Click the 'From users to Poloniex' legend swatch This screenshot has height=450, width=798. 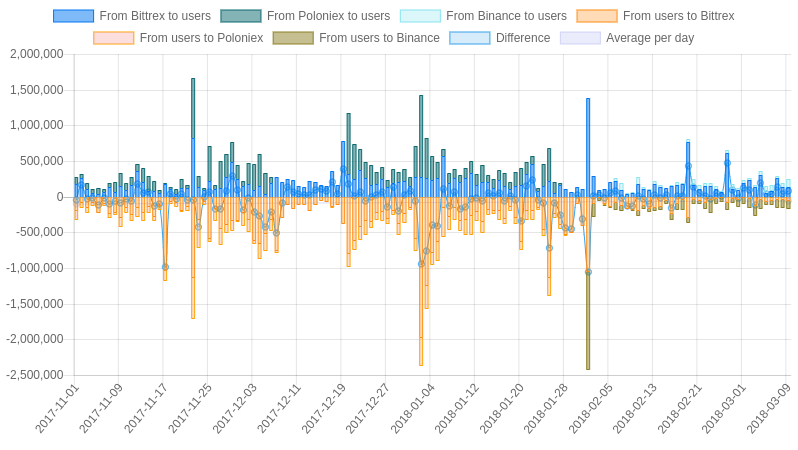tap(113, 38)
